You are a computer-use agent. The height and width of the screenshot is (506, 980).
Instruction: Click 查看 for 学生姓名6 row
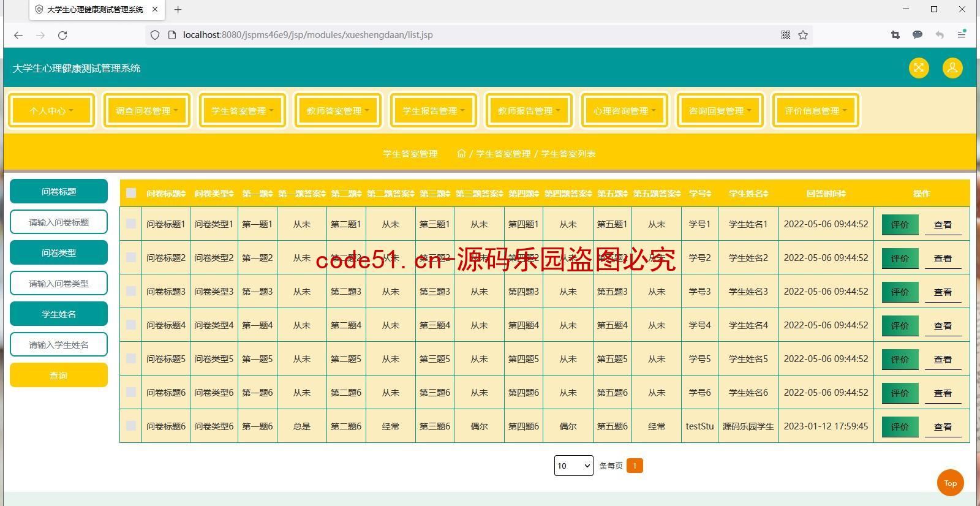coord(943,393)
